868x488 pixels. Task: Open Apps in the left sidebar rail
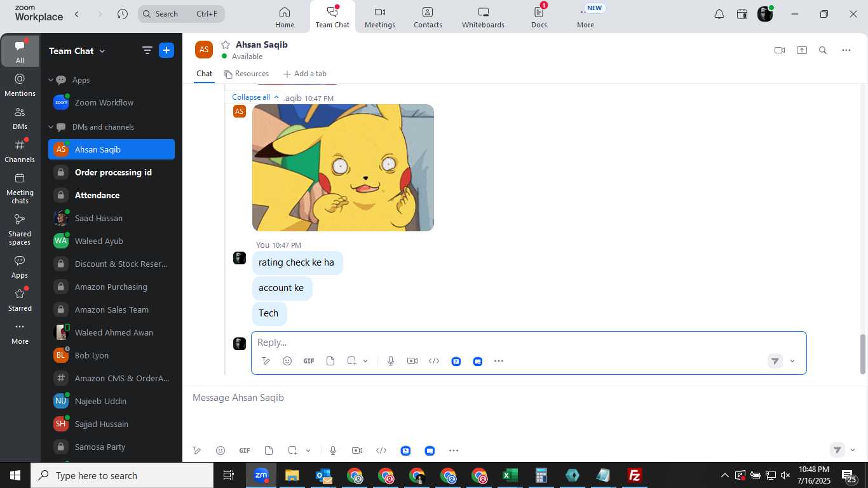pyautogui.click(x=20, y=267)
